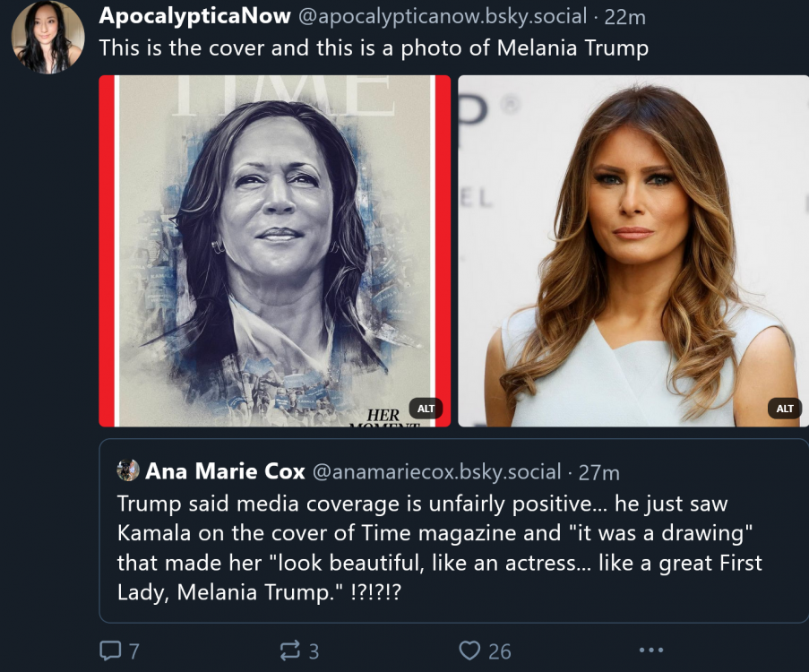809x672 pixels.
Task: Click the 22m post timestamp
Action: coord(625,16)
